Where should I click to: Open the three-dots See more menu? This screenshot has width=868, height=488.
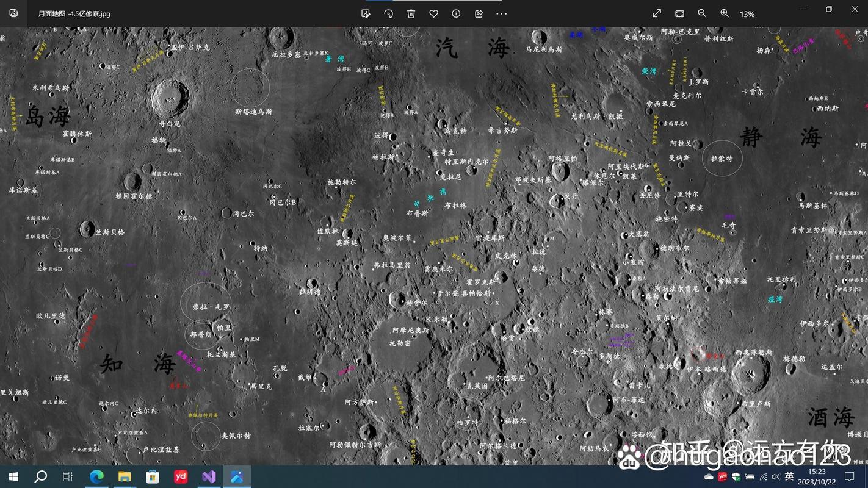[501, 13]
